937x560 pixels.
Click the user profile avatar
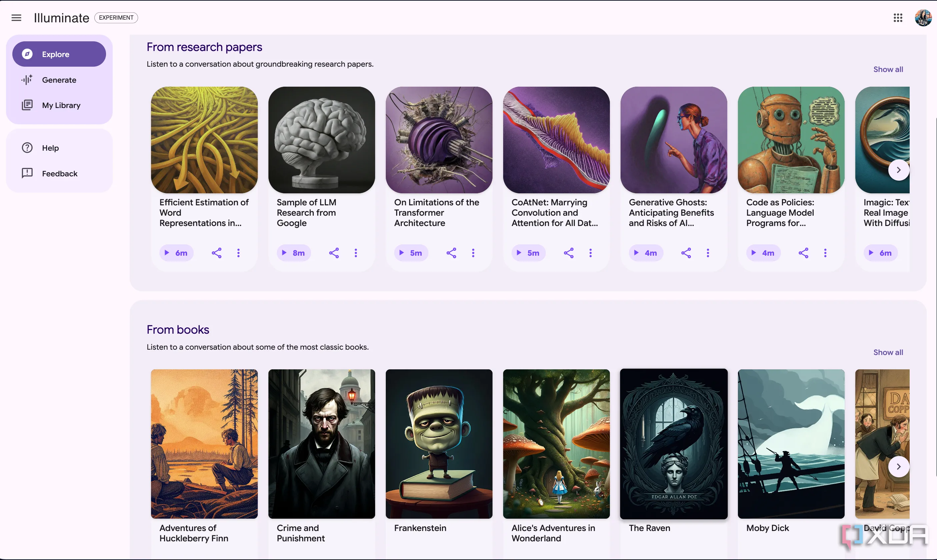923,18
